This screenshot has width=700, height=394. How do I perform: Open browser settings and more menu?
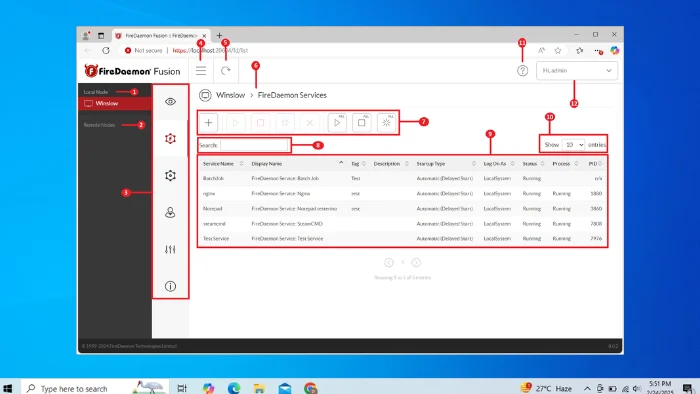click(x=598, y=51)
